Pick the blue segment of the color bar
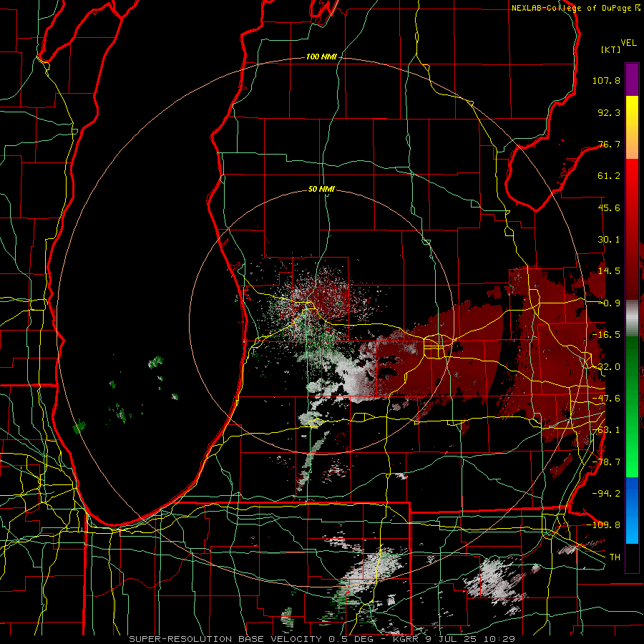The height and width of the screenshot is (644, 644). pyautogui.click(x=632, y=510)
